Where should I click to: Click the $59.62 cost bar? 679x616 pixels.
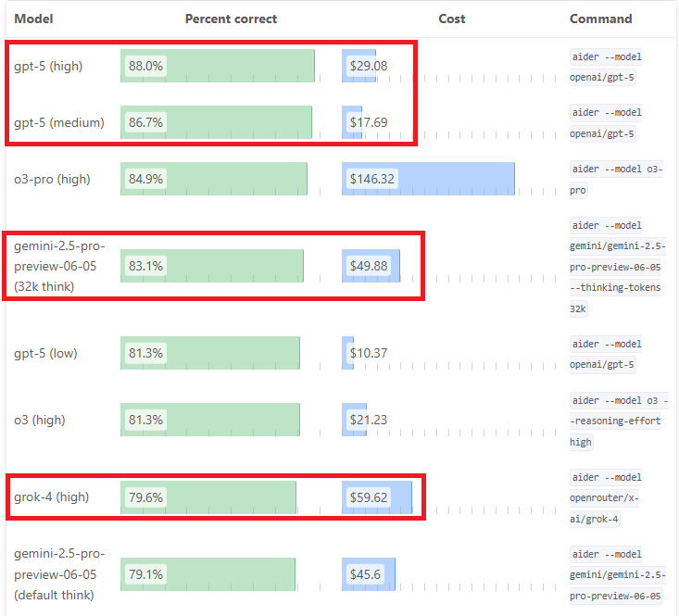[377, 497]
